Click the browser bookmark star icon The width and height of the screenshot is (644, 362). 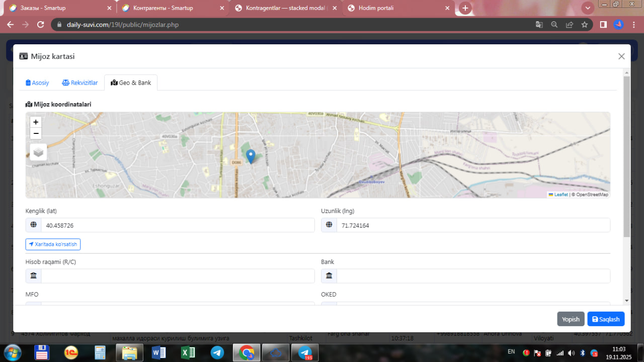click(x=585, y=24)
